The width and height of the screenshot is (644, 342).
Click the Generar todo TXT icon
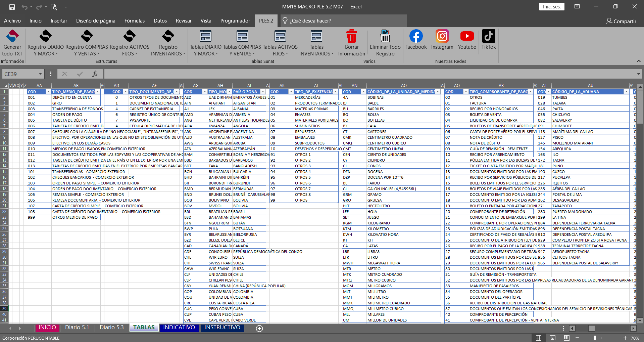(12, 36)
